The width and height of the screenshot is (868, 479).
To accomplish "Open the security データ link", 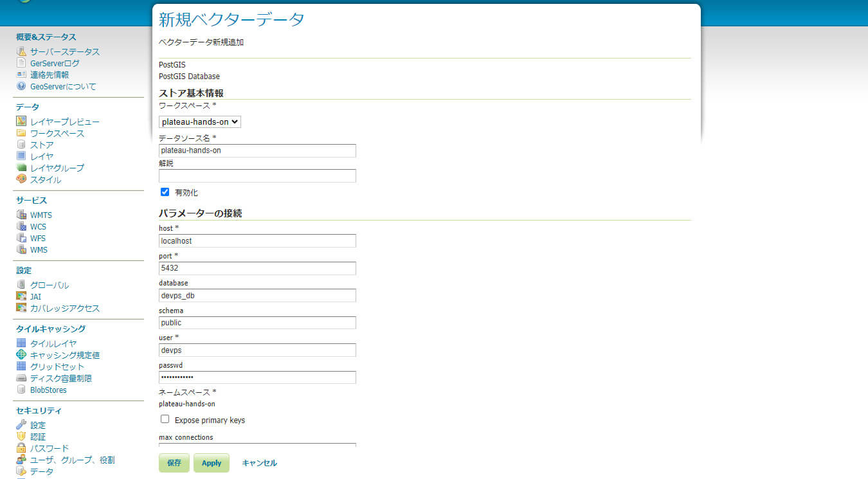I will (x=42, y=471).
